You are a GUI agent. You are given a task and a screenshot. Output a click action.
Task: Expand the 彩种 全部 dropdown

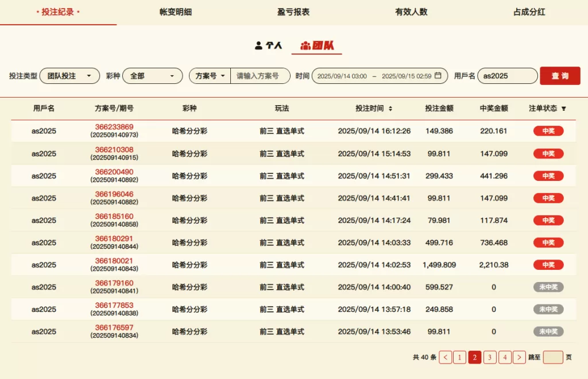tap(152, 76)
